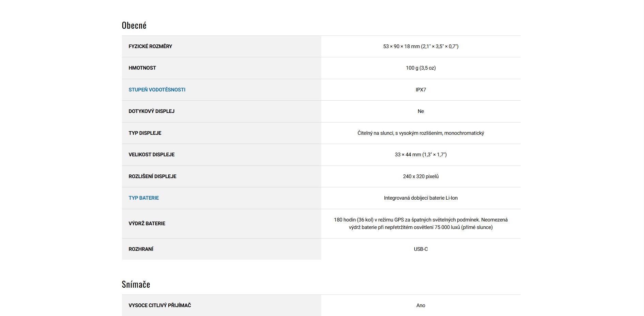
Task: Click the Výdrž baterie row label
Action: point(147,224)
